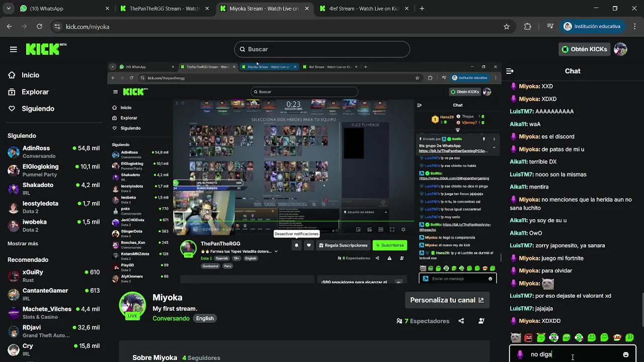
Task: Click Personaliza tu canal button
Action: pyautogui.click(x=447, y=300)
